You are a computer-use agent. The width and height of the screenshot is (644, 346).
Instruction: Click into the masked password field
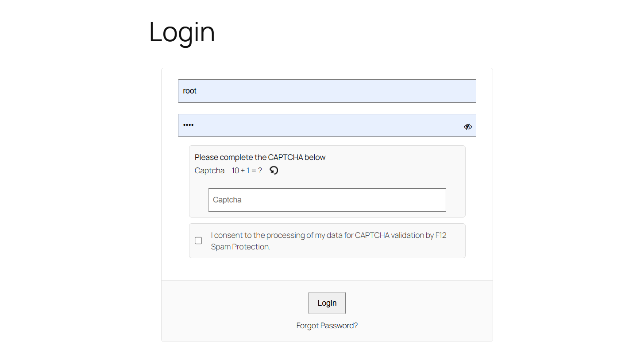pos(319,125)
